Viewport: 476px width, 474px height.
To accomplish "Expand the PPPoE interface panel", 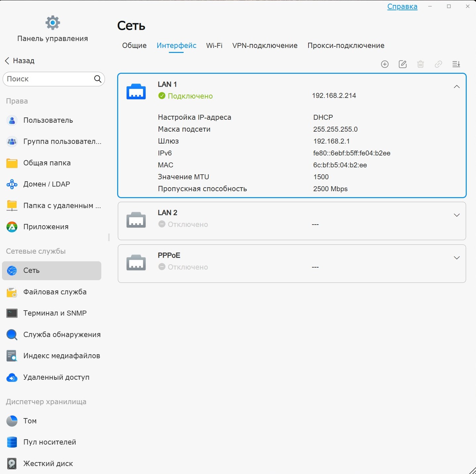I will click(x=456, y=258).
